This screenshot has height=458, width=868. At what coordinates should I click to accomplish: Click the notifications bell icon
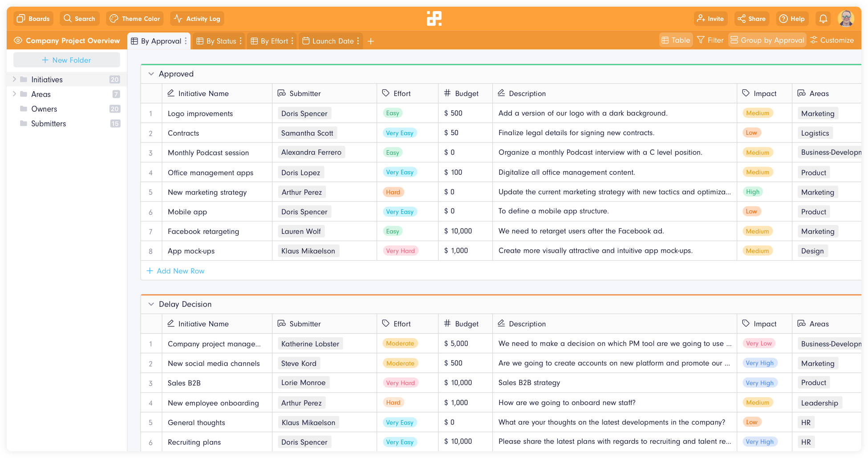tap(823, 19)
